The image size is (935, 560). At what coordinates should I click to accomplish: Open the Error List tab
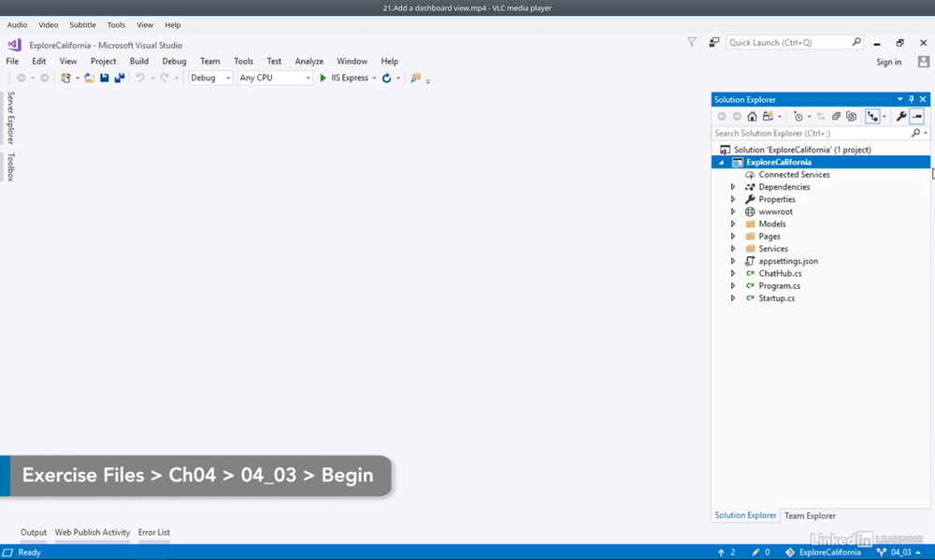[x=154, y=532]
